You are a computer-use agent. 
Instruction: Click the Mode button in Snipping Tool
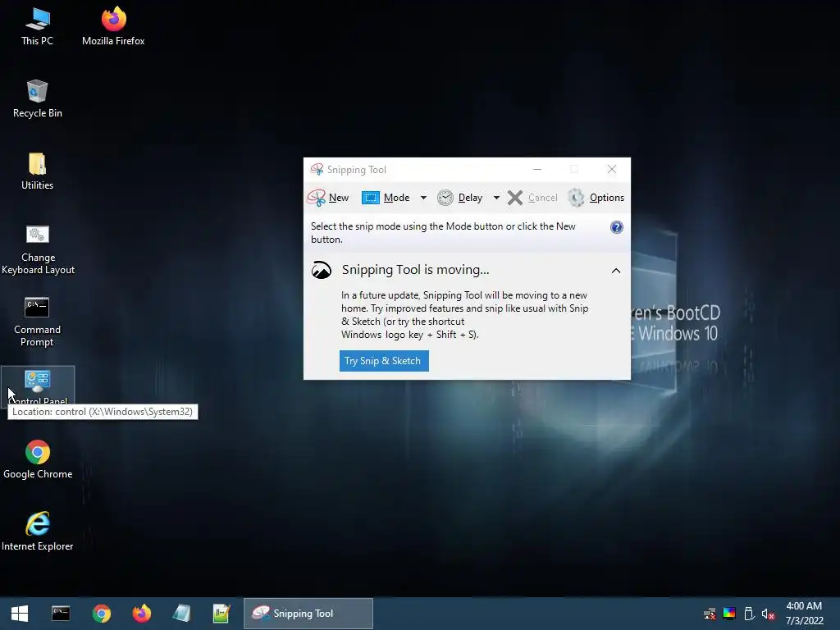pos(386,198)
